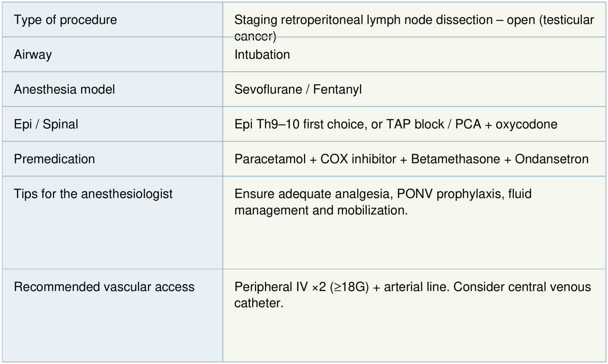This screenshot has width=608, height=364.
Task: Click the 'Recommended vascular access' label
Action: coord(104,287)
